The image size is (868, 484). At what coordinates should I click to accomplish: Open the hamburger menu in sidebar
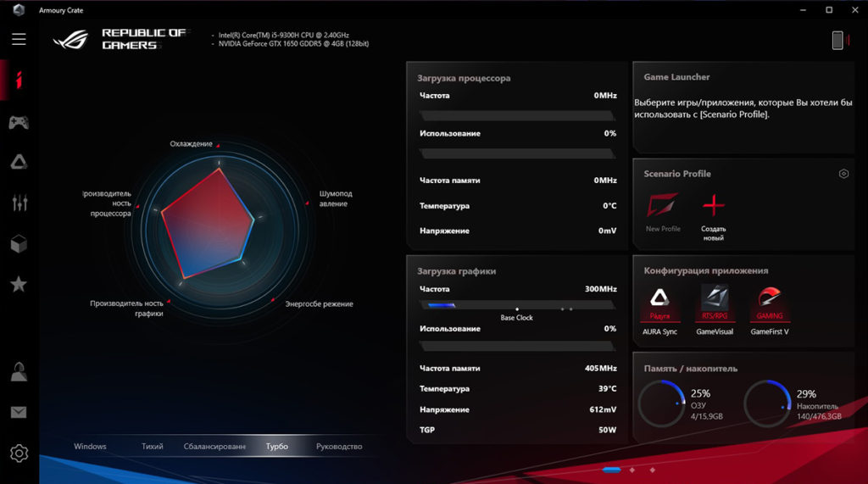point(19,39)
